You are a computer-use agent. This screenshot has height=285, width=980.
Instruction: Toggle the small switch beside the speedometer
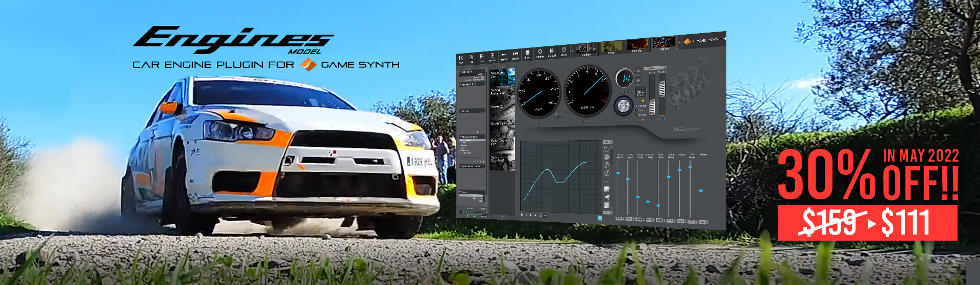pyautogui.click(x=559, y=117)
